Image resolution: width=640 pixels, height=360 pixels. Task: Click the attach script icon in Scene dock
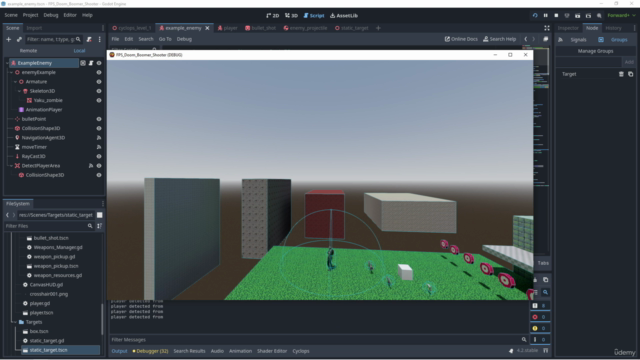pyautogui.click(x=89, y=40)
